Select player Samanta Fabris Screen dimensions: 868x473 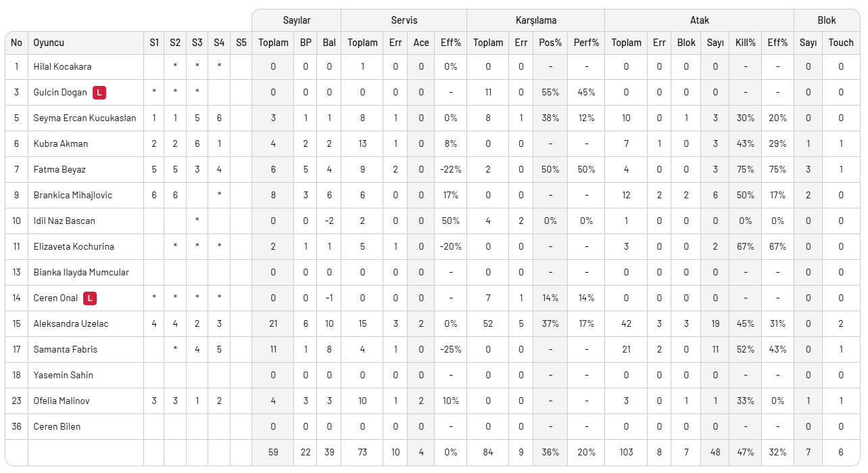[x=66, y=350]
